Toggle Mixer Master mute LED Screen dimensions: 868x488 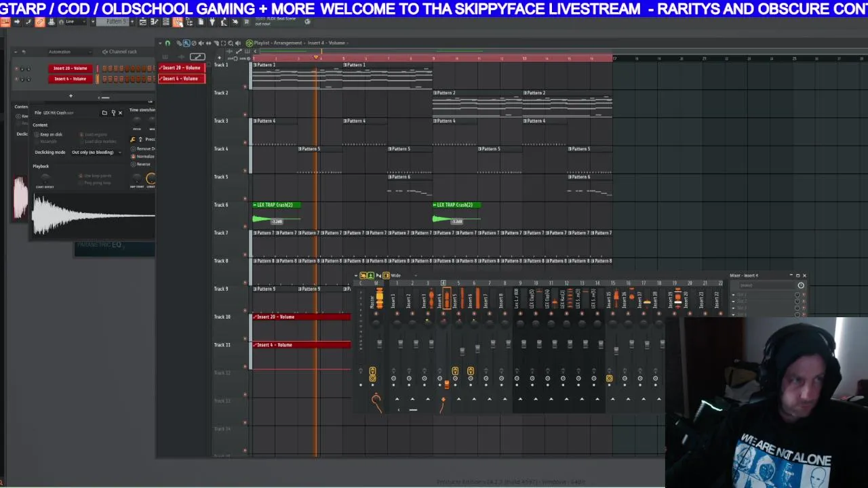pyautogui.click(x=376, y=314)
